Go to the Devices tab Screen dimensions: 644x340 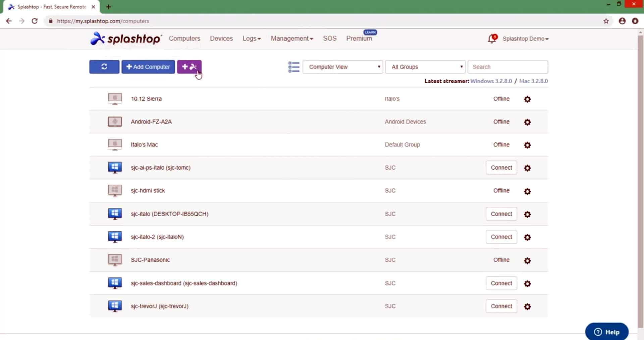pyautogui.click(x=221, y=39)
